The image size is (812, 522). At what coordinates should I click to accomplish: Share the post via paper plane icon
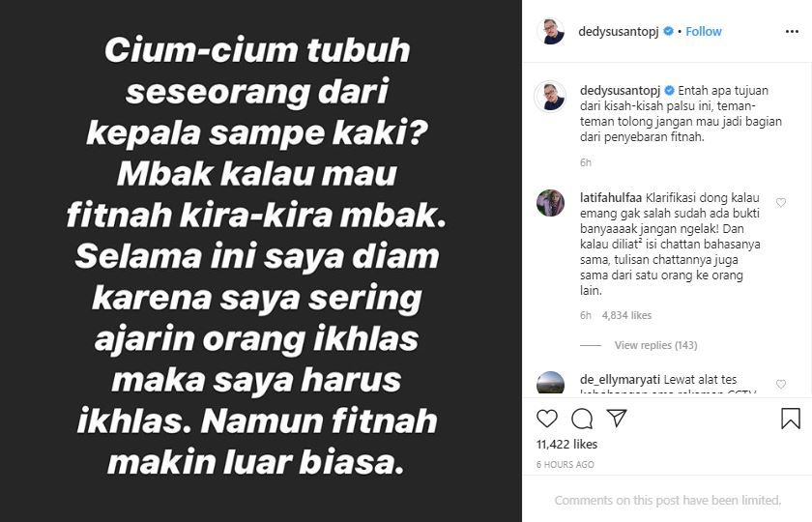(617, 418)
